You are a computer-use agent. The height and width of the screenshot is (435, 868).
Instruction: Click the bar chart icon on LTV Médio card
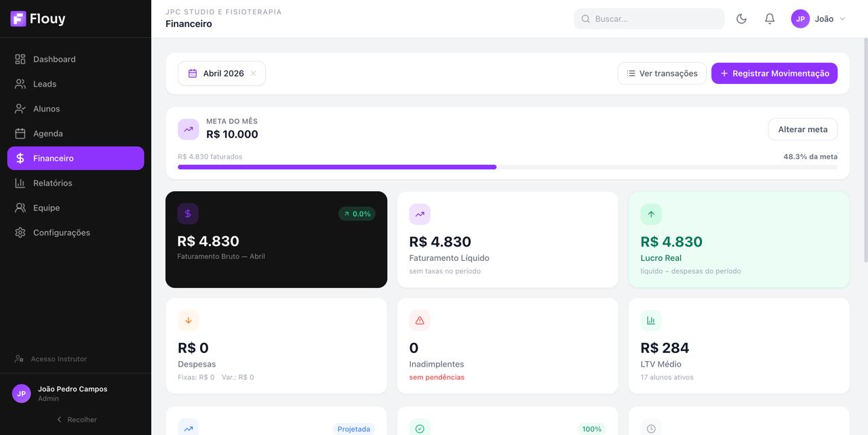tap(651, 320)
